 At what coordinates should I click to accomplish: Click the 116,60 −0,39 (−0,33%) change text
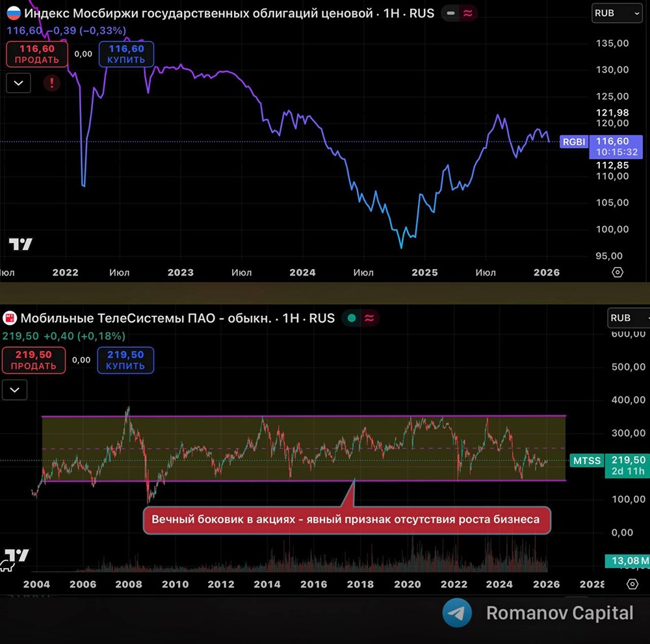66,31
